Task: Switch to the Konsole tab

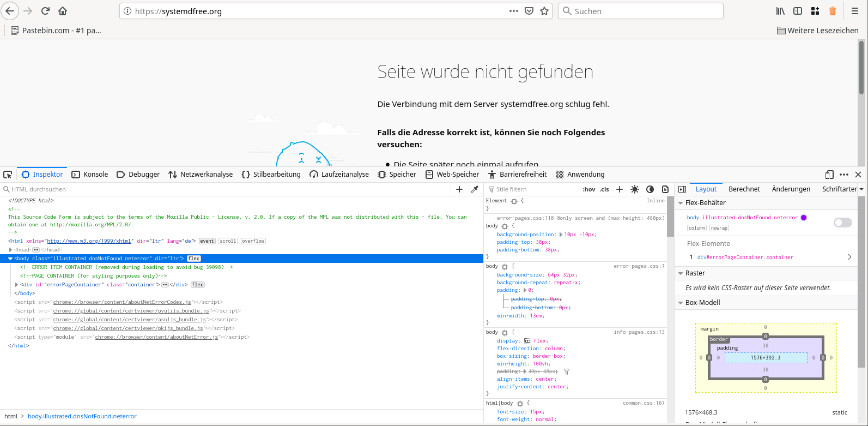Action: coord(90,175)
